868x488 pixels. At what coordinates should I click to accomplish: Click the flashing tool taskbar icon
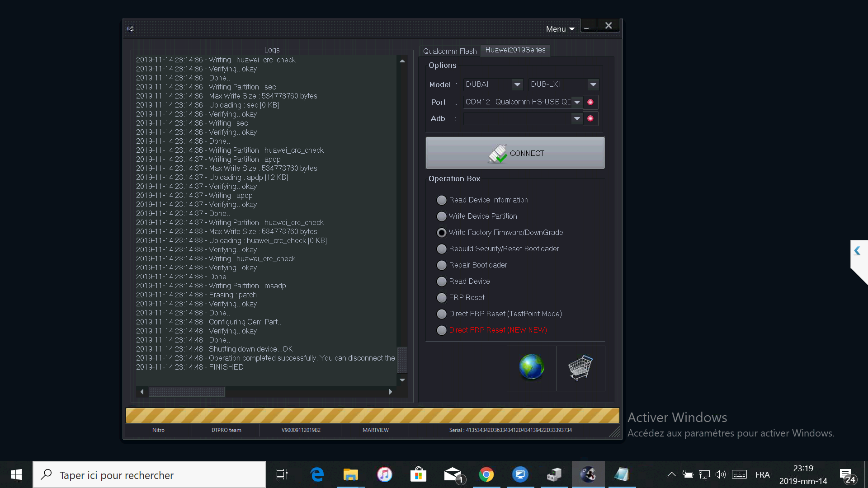click(588, 474)
